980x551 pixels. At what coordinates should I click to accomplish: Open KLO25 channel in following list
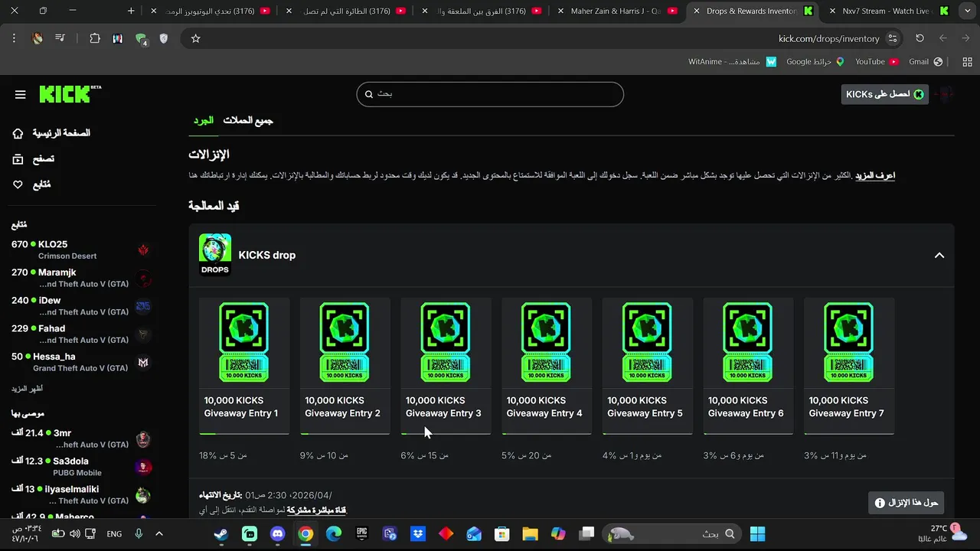pos(81,249)
